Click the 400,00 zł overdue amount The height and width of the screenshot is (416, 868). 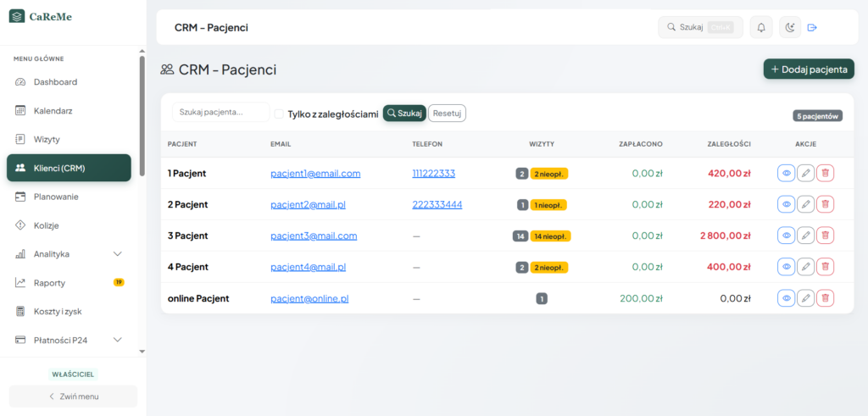coord(729,267)
